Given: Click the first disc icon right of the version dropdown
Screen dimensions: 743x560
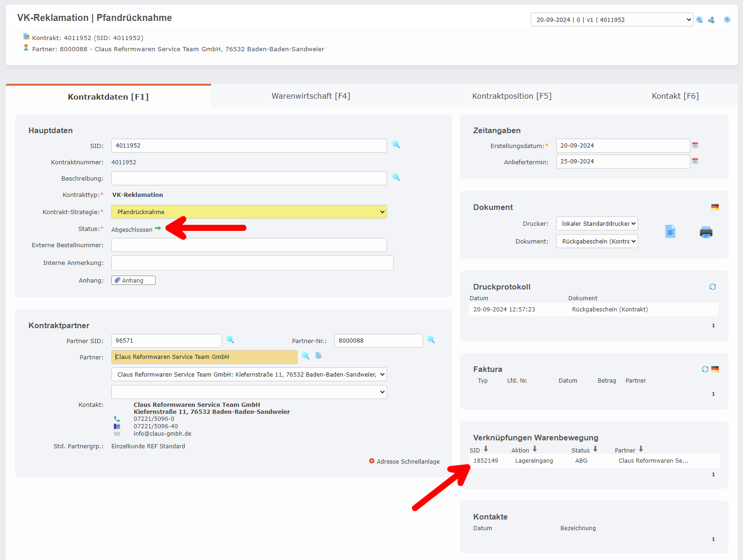Looking at the screenshot, I should tap(700, 20).
